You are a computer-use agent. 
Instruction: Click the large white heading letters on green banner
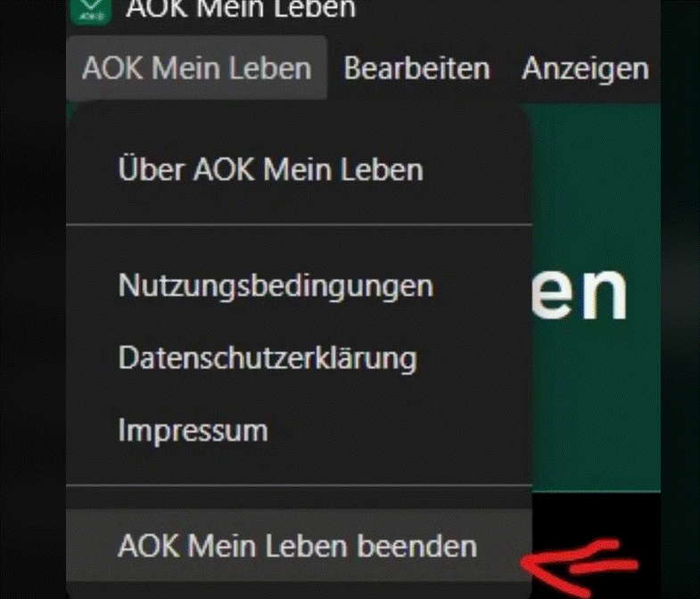click(x=580, y=293)
